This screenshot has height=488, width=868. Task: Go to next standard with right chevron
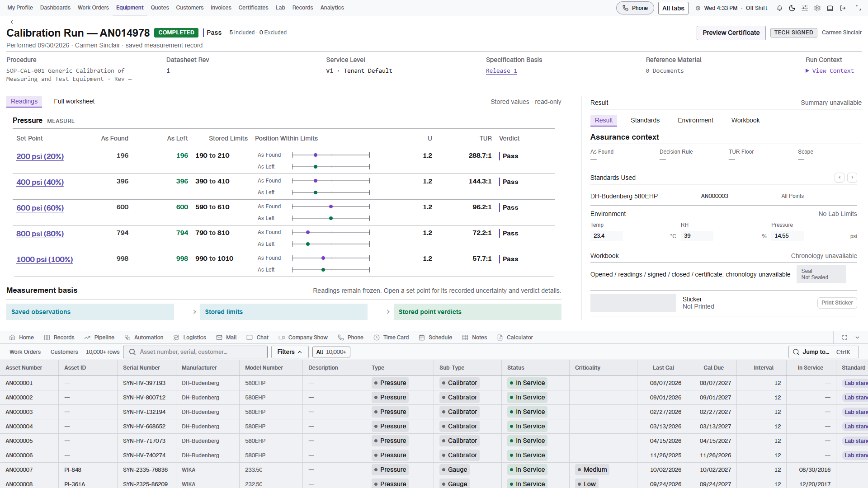pyautogui.click(x=852, y=178)
